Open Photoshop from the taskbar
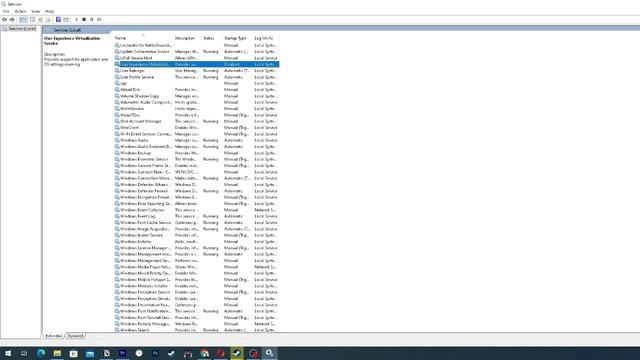Image resolution: width=640 pixels, height=360 pixels. [155, 353]
